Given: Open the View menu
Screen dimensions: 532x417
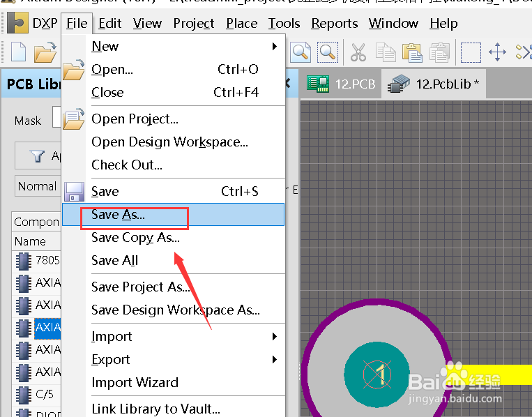Looking at the screenshot, I should (x=147, y=24).
